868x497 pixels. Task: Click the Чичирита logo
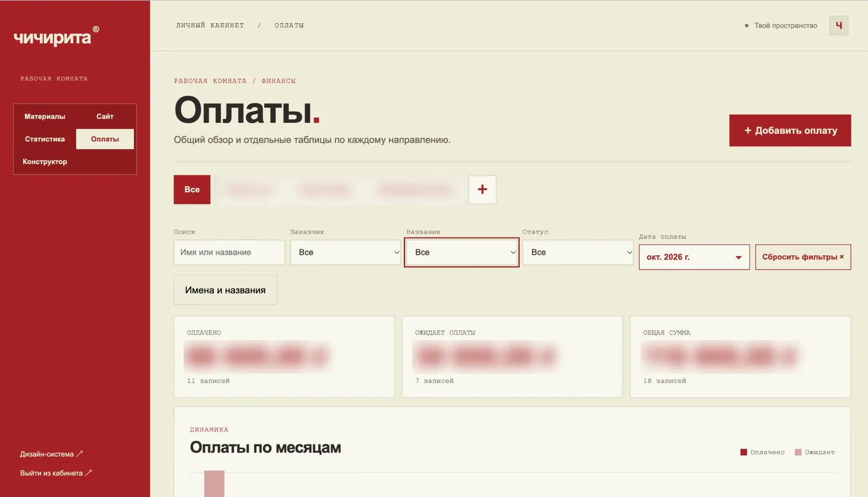(56, 37)
